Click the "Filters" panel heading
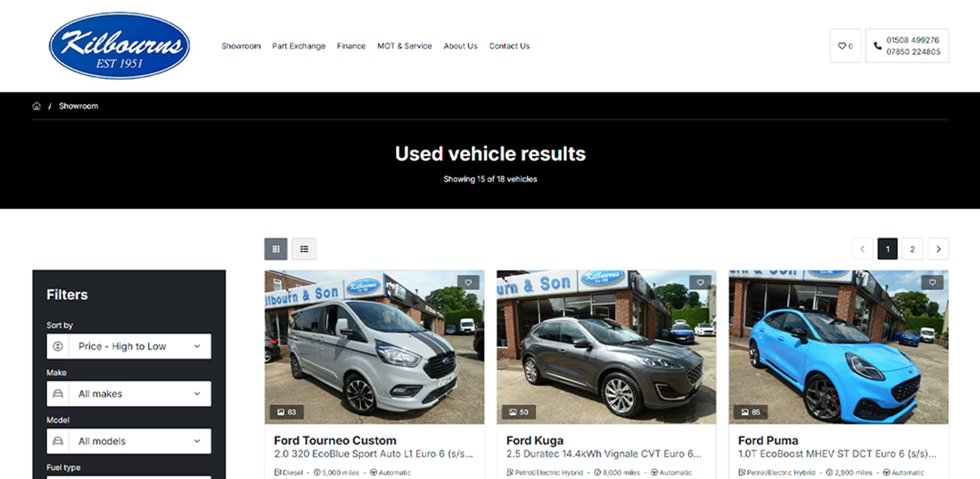Viewport: 980px width, 479px height. pos(67,295)
